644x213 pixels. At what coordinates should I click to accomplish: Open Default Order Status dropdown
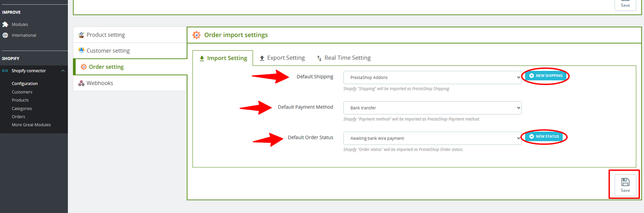432,138
